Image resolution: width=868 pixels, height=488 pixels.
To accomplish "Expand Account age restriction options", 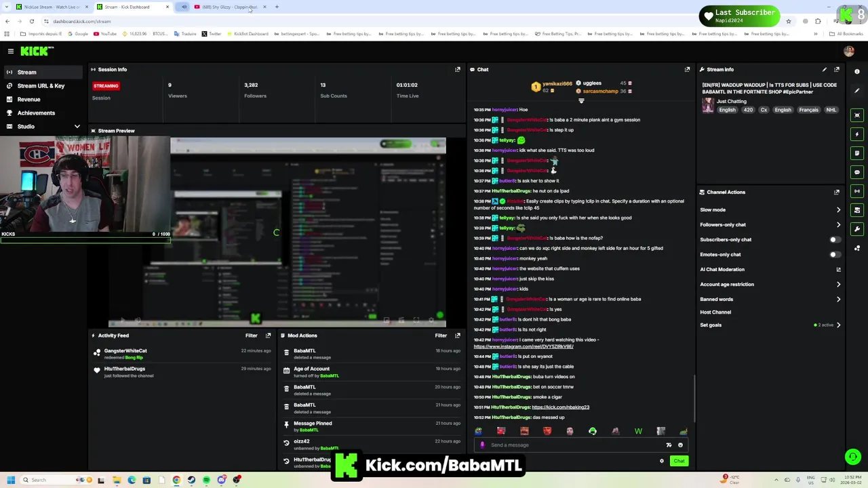I will 838,285.
